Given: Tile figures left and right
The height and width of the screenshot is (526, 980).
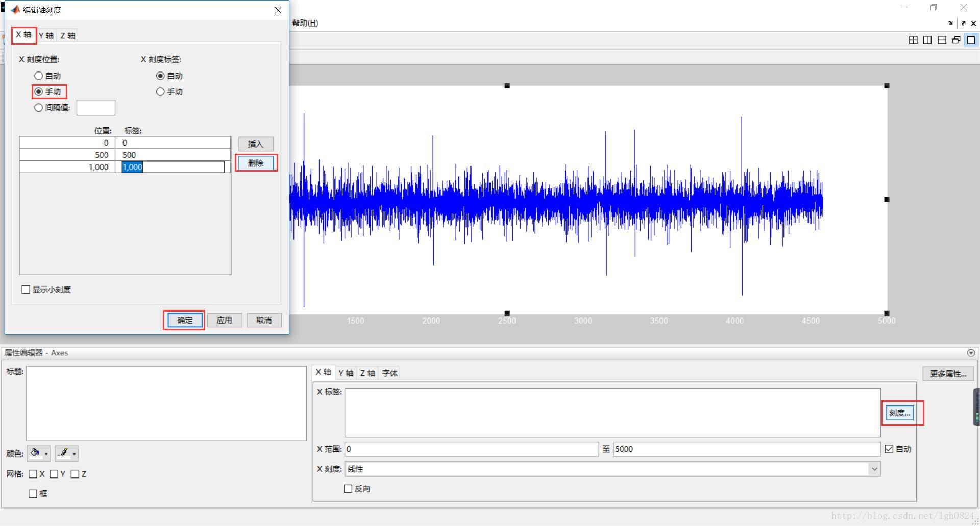Looking at the screenshot, I should 927,40.
